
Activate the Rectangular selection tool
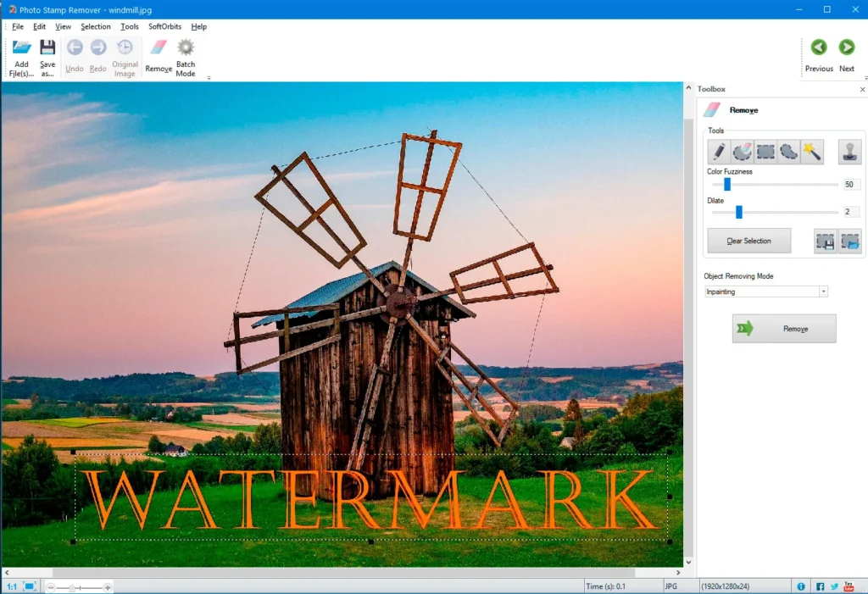tap(765, 151)
